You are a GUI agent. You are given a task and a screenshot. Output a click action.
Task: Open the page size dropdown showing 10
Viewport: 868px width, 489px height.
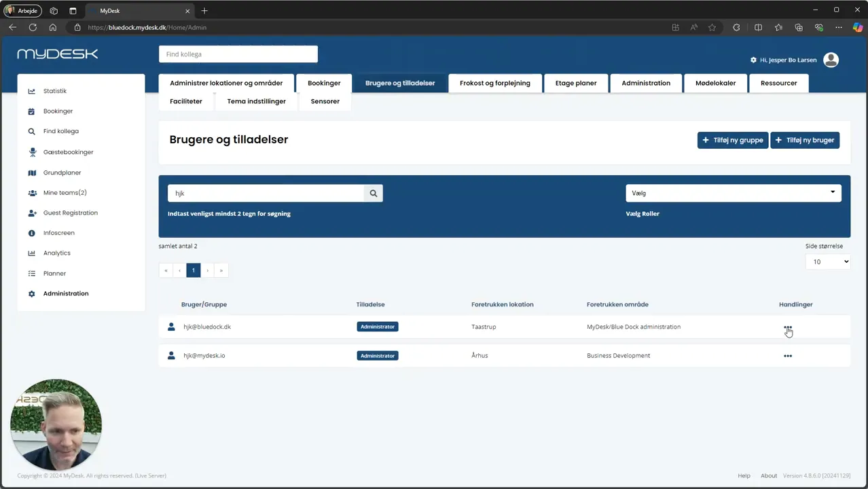(828, 261)
